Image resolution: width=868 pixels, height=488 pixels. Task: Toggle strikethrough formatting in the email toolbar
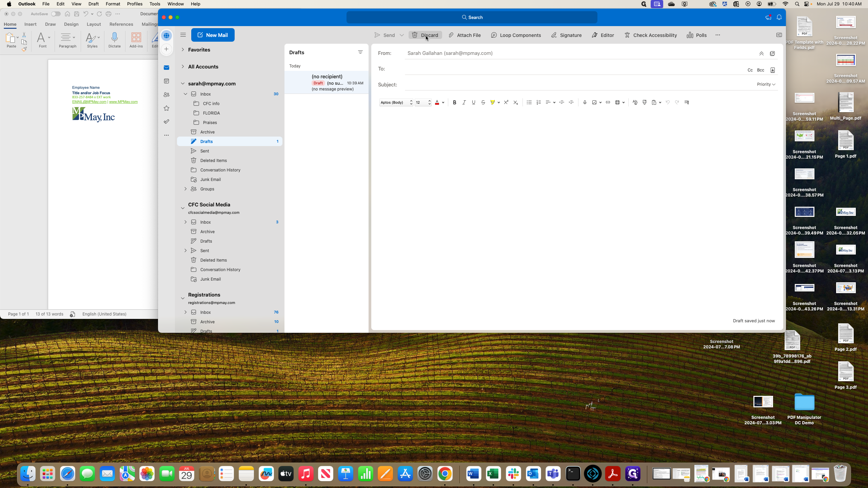[x=483, y=102]
